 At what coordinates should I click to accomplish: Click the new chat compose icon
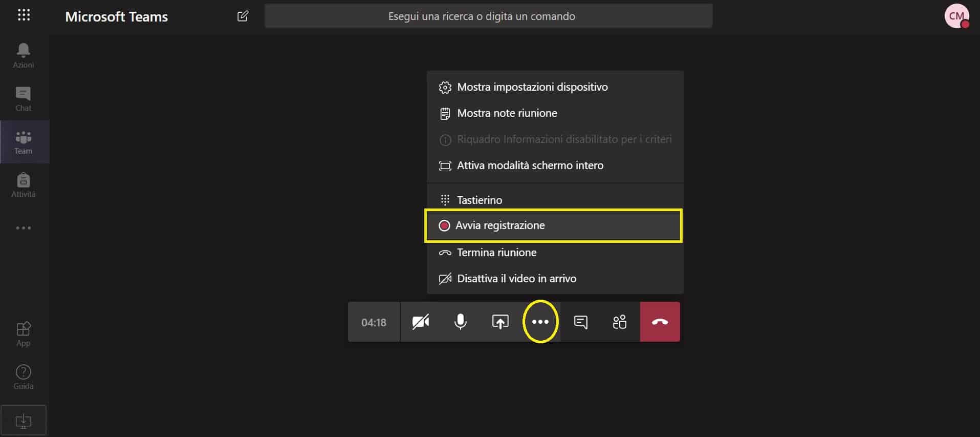coord(243,16)
